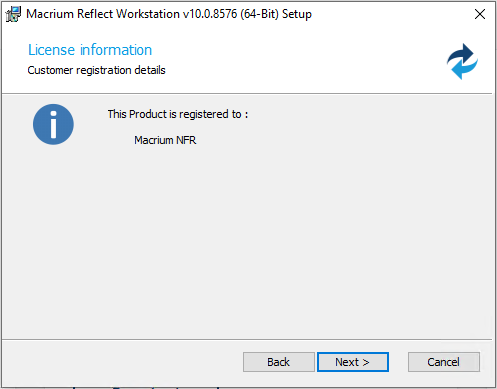Click 'This Product is registered to :' text

click(x=178, y=114)
